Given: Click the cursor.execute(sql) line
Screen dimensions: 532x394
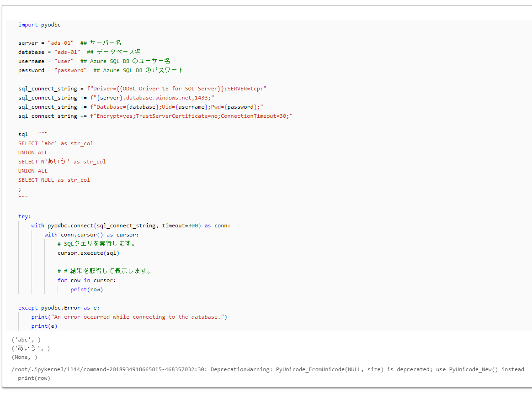Looking at the screenshot, I should pyautogui.click(x=89, y=252).
